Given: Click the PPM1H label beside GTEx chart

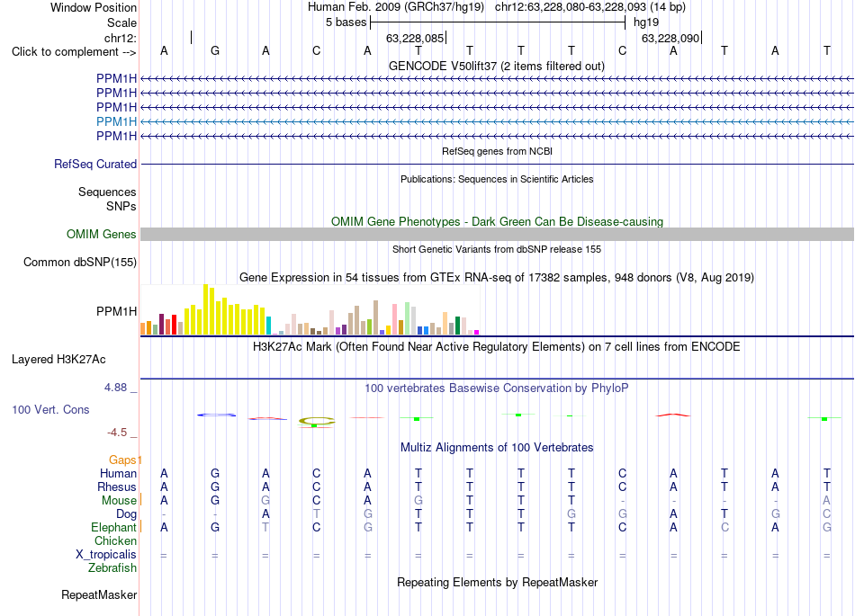Looking at the screenshot, I should point(117,311).
